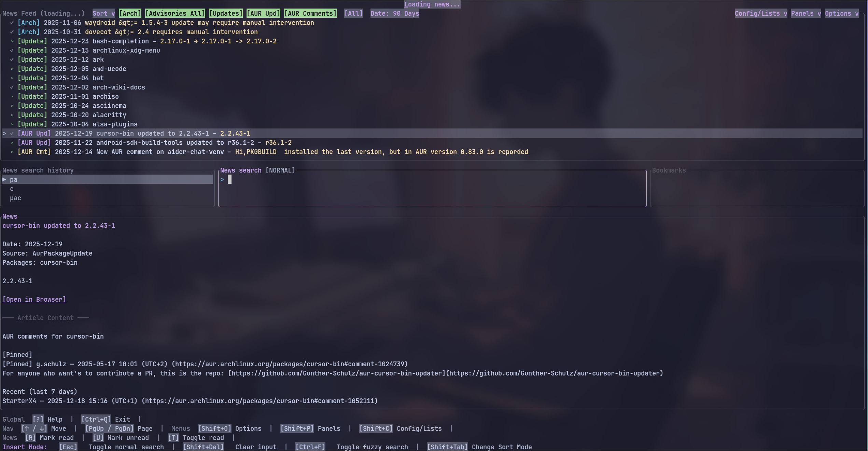
Task: Focus the News search input field
Action: [432, 188]
